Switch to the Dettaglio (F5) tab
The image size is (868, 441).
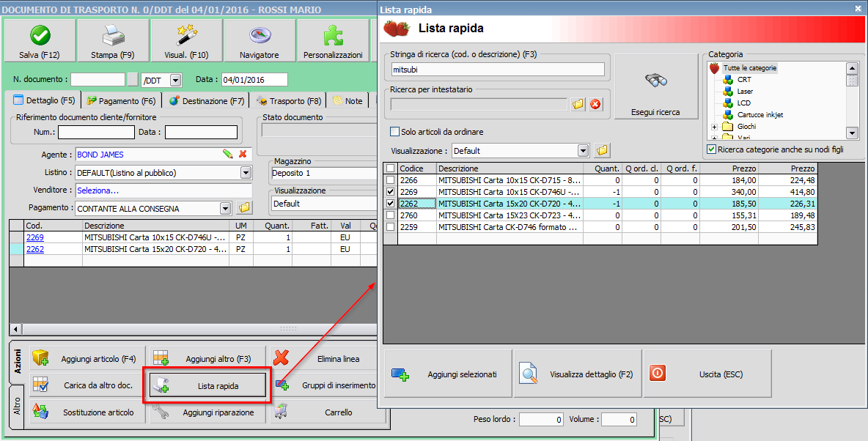click(x=45, y=100)
